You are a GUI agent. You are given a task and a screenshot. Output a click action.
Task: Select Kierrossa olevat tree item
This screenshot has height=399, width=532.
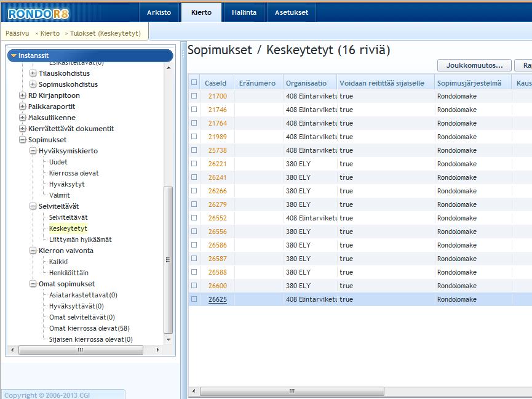(x=74, y=173)
